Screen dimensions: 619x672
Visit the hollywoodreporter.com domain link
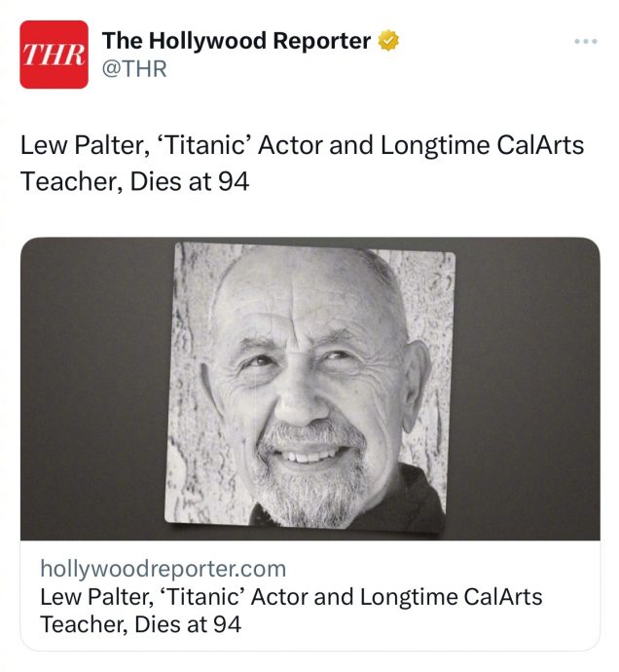tap(163, 569)
